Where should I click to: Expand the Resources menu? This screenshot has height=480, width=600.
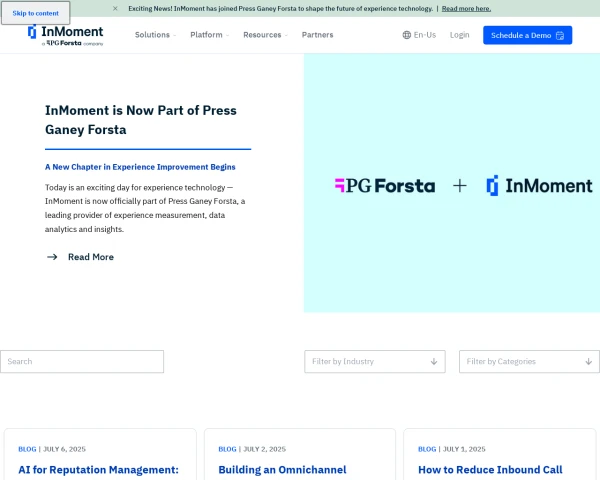tap(266, 35)
